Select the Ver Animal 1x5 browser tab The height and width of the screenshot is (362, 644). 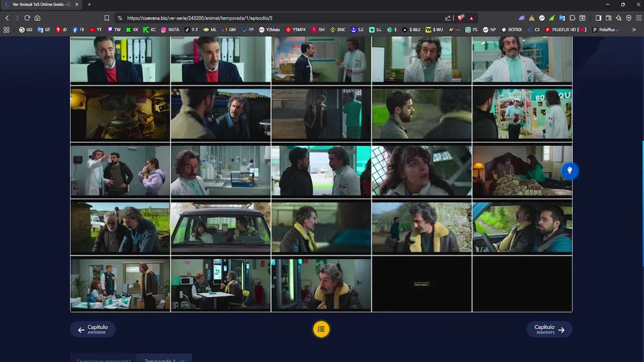pos(40,5)
